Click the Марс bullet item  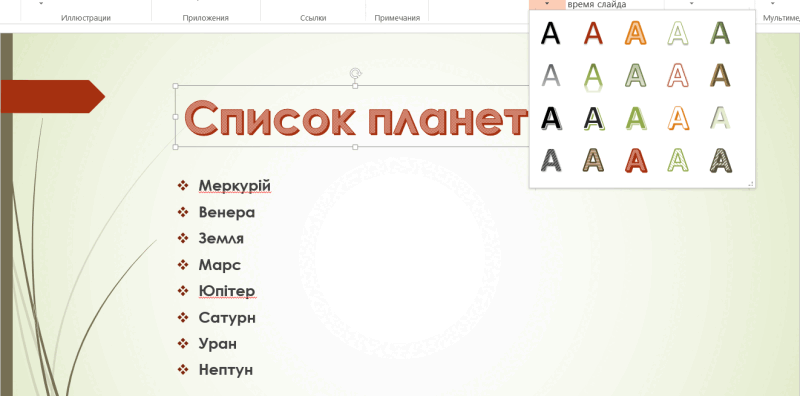pos(219,265)
